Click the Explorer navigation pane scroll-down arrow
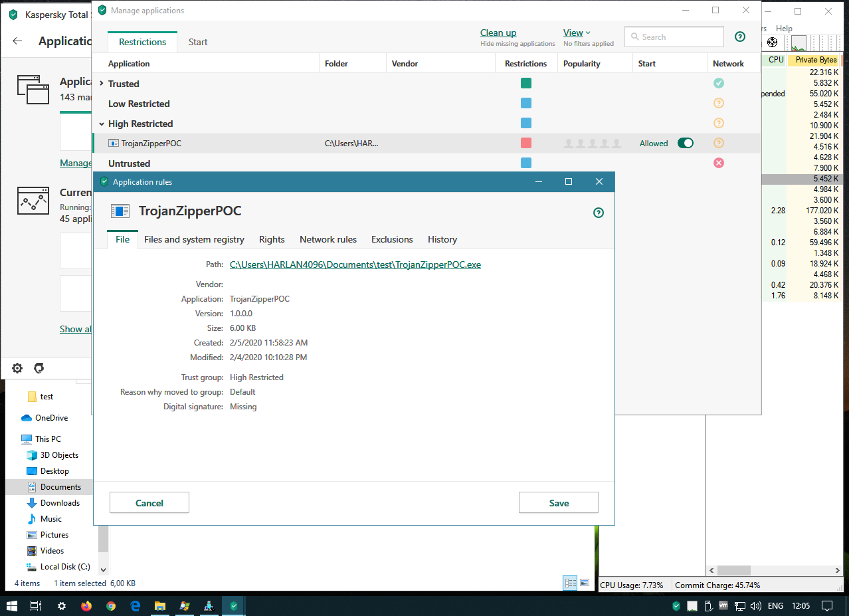The width and height of the screenshot is (849, 616). [103, 570]
